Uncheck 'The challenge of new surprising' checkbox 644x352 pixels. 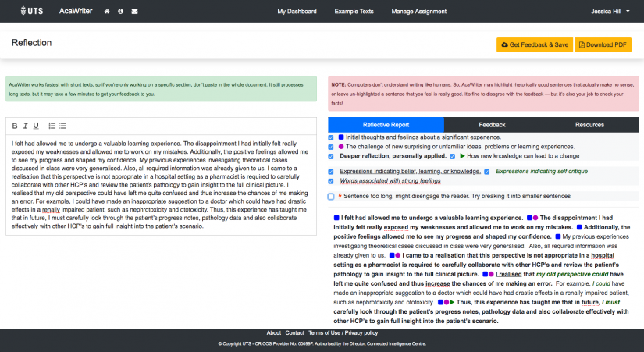click(x=331, y=147)
